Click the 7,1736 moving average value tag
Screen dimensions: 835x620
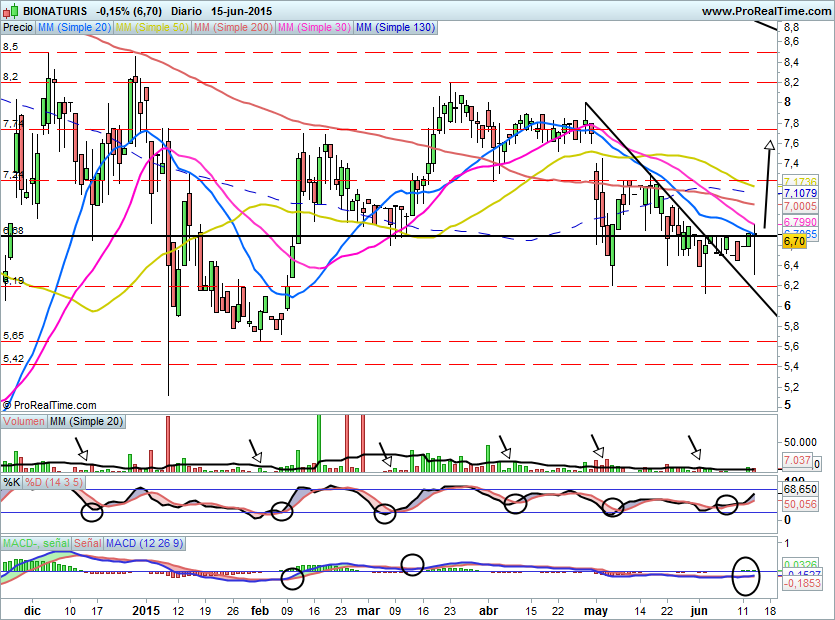(x=800, y=179)
